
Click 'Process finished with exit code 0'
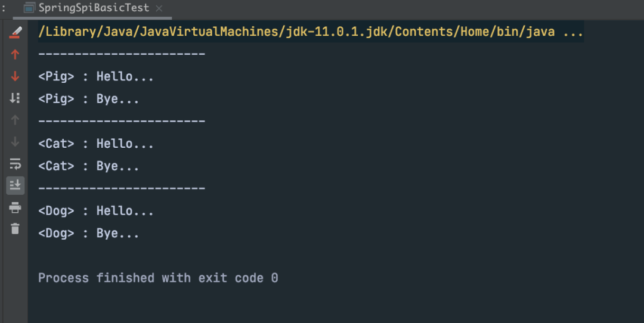coord(158,278)
